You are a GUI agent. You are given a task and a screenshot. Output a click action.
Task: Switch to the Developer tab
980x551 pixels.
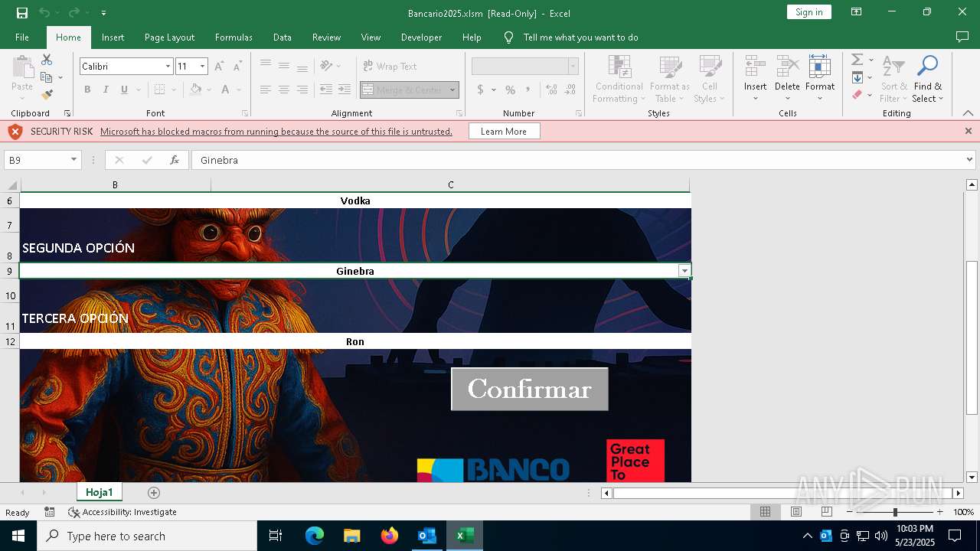point(421,37)
